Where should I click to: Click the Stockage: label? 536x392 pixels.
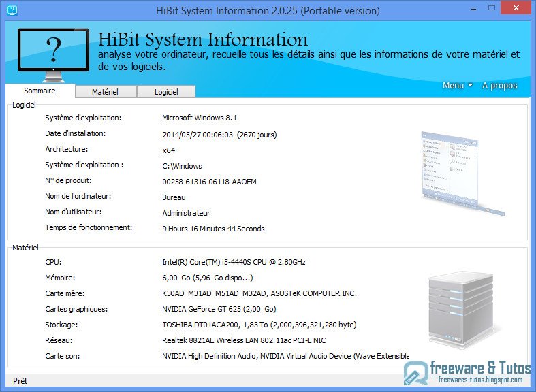point(61,325)
